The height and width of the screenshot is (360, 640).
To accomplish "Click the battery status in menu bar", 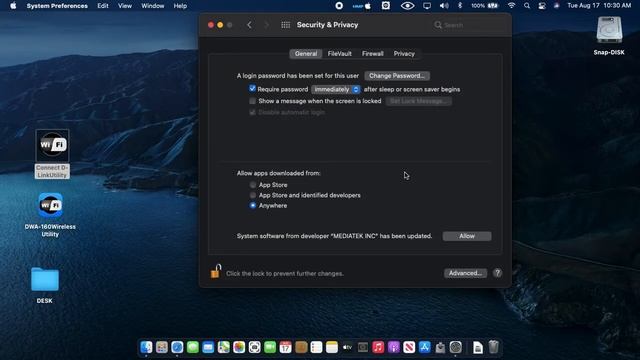I will tap(485, 6).
